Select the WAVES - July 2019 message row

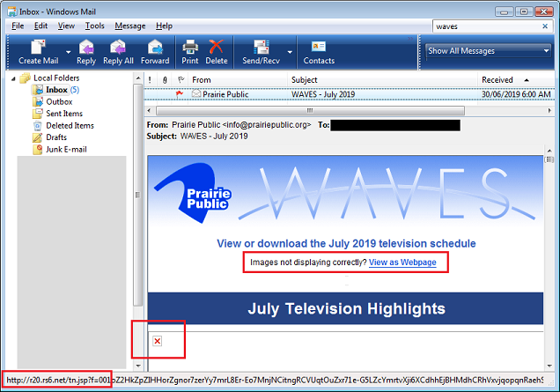click(350, 94)
